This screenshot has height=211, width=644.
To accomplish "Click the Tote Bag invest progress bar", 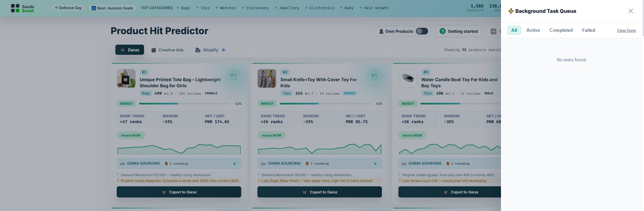I will [184, 103].
